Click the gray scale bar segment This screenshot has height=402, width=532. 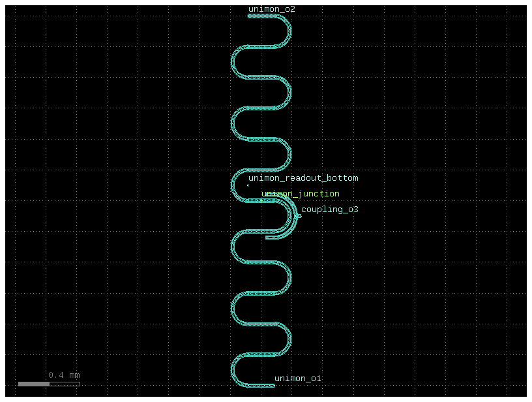[33, 384]
